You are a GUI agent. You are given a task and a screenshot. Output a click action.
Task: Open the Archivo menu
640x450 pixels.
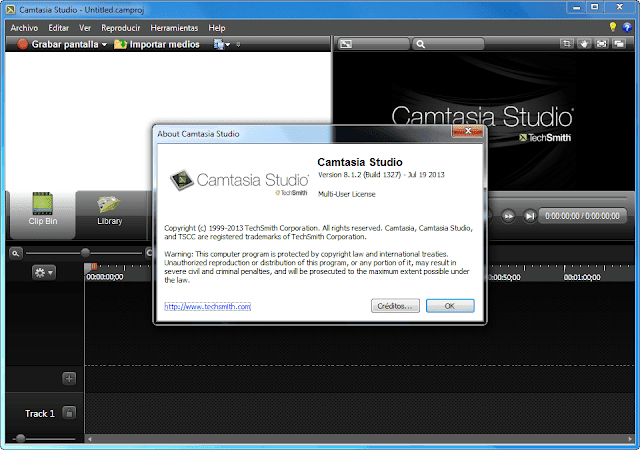24,28
